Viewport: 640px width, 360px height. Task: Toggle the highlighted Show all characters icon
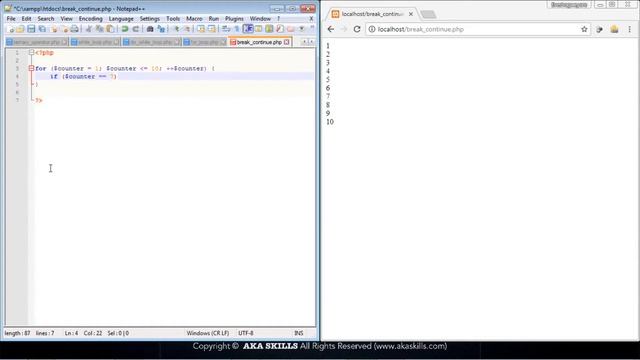pos(248,29)
